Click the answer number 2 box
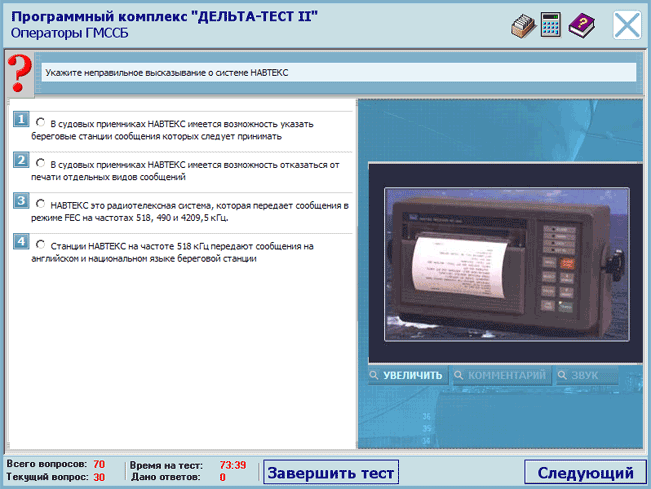 click(20, 160)
